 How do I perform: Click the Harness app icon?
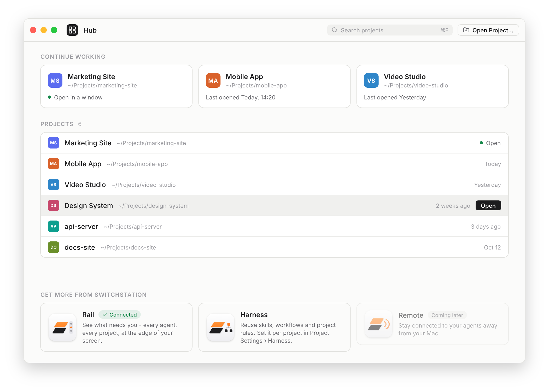tap(220, 327)
